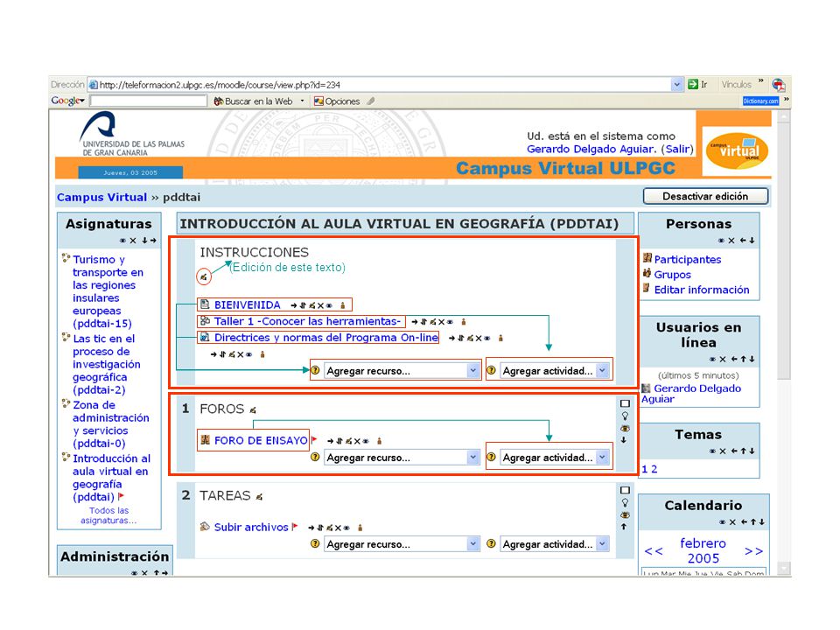Toggle visibility eye for Subir archivos
The image size is (840, 630).
coord(346,528)
